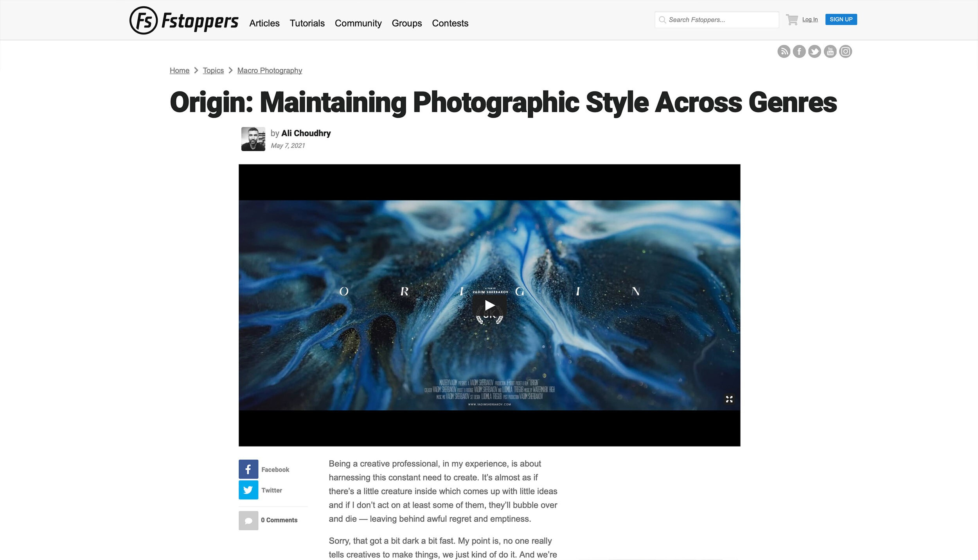
Task: Open the Fstoppers RSS feed icon
Action: tap(784, 51)
